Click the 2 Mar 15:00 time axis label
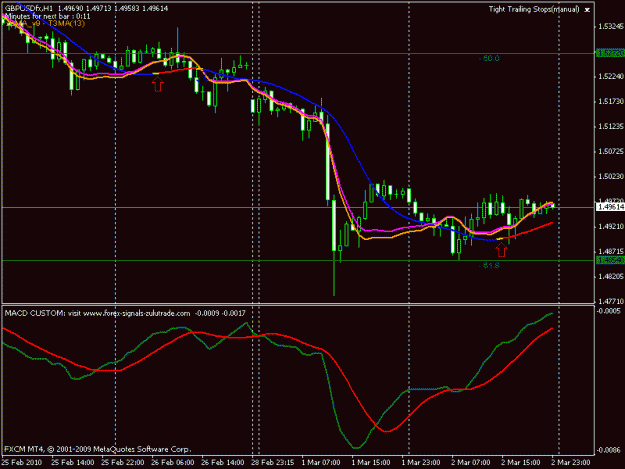The image size is (625, 469). click(x=521, y=463)
